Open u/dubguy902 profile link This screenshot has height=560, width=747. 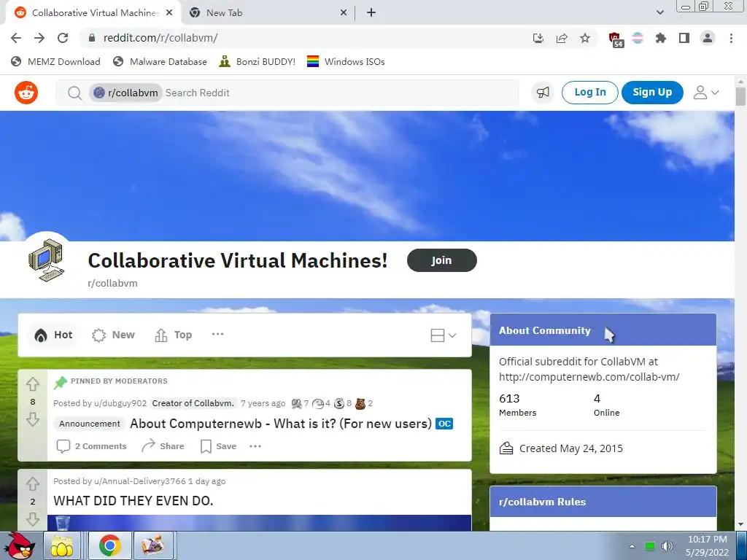click(x=120, y=403)
